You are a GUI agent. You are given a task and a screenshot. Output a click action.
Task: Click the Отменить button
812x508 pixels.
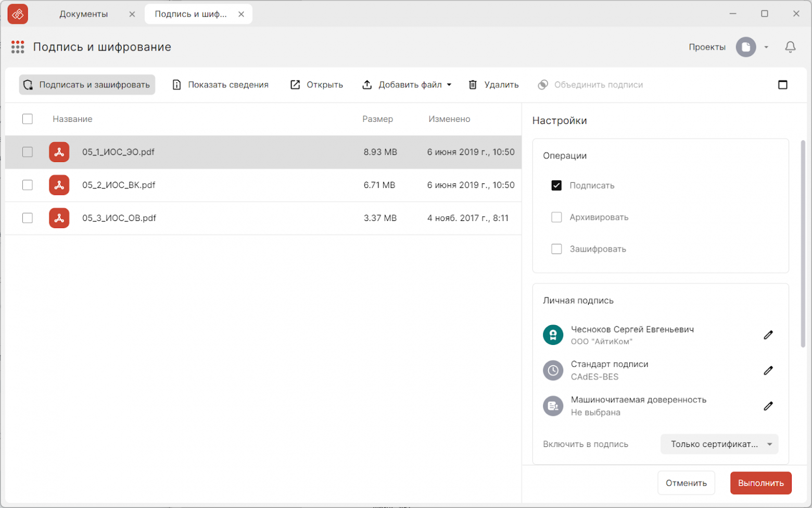(686, 483)
